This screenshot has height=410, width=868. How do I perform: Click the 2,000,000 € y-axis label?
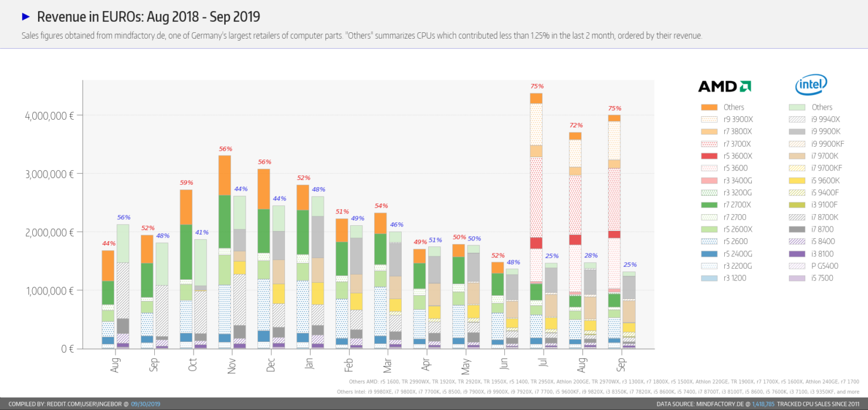point(49,232)
